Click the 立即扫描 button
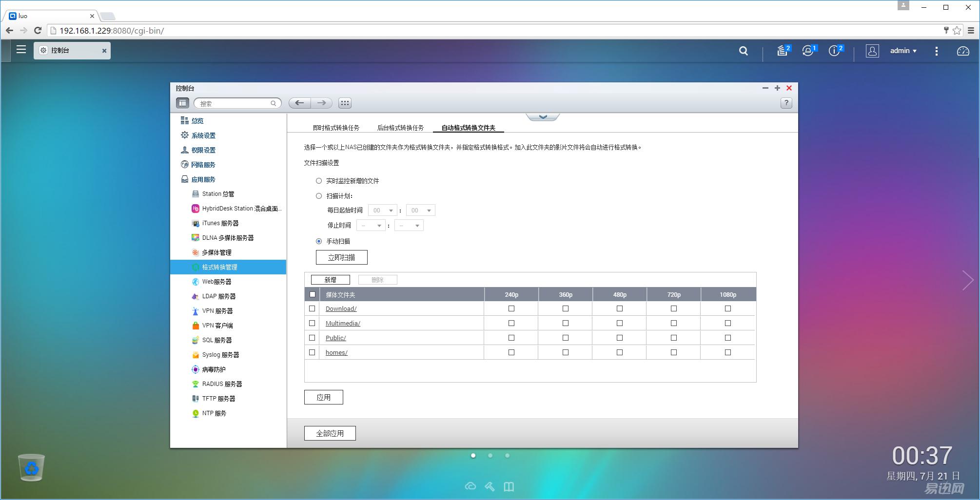 (341, 257)
